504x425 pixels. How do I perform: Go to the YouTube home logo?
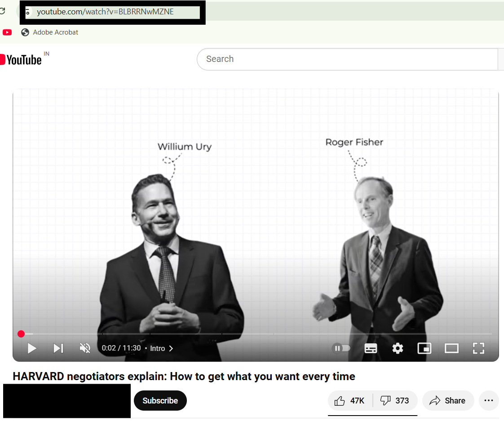pos(21,60)
